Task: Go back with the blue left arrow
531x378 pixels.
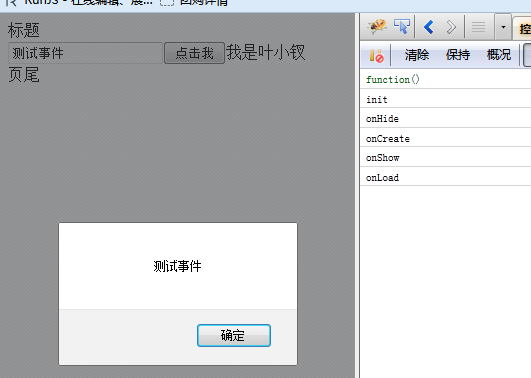Action: 429,27
